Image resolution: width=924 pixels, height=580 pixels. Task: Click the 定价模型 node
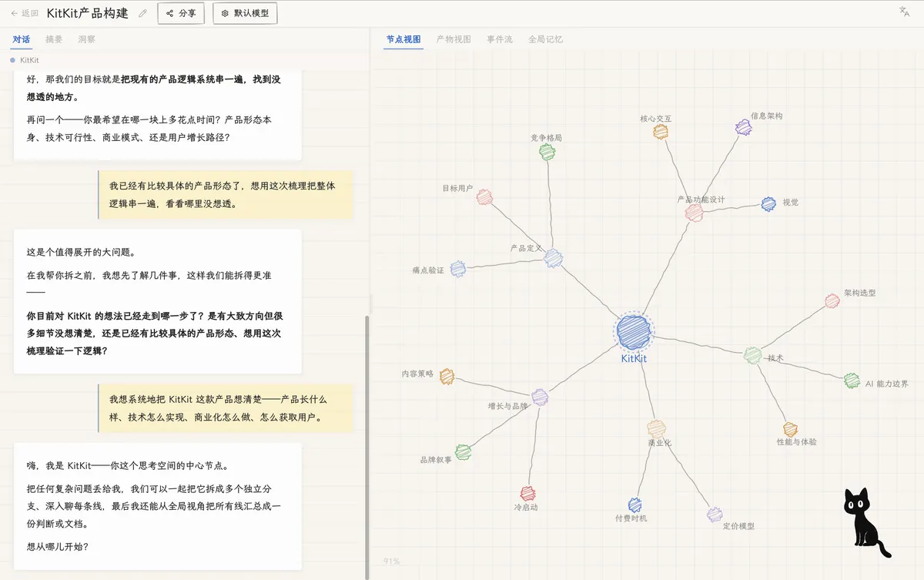(x=715, y=515)
